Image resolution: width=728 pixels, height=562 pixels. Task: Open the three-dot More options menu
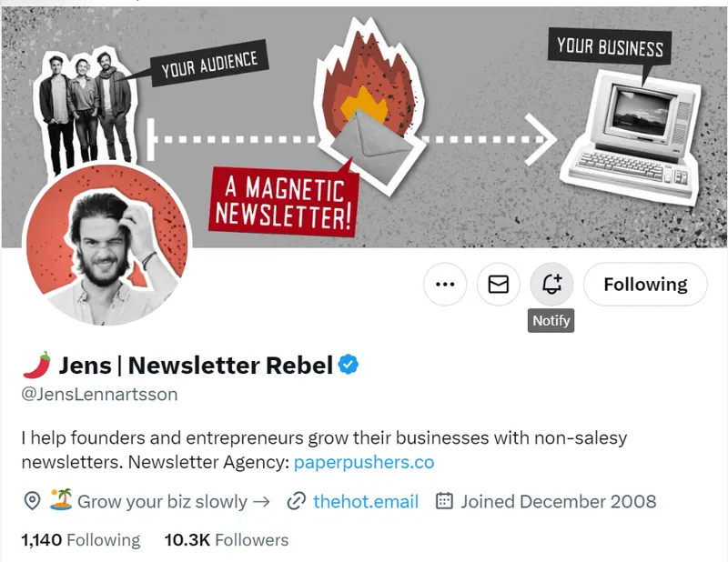coord(445,285)
